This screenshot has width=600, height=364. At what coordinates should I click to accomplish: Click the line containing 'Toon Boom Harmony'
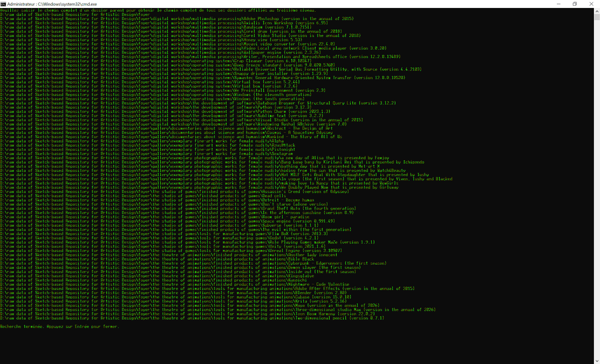188,313
